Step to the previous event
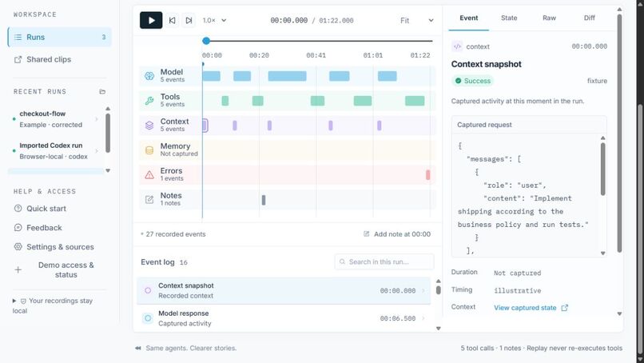Screen dimensions: 644x363 pyautogui.click(x=173, y=20)
